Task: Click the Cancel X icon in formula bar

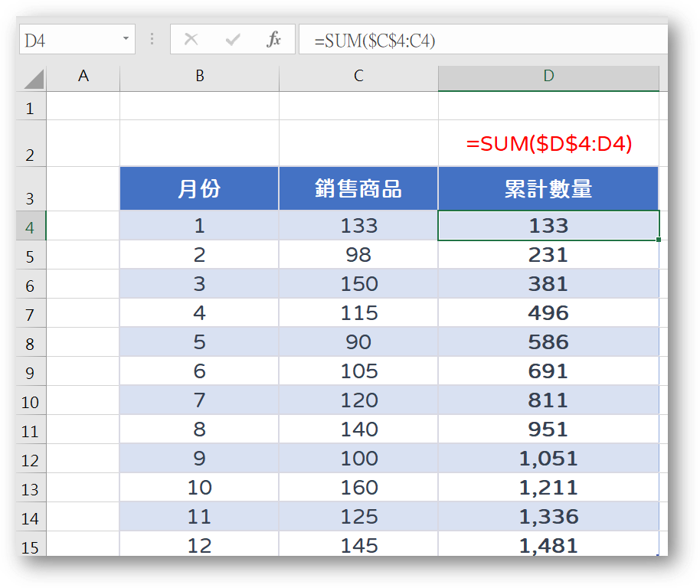Action: 191,40
